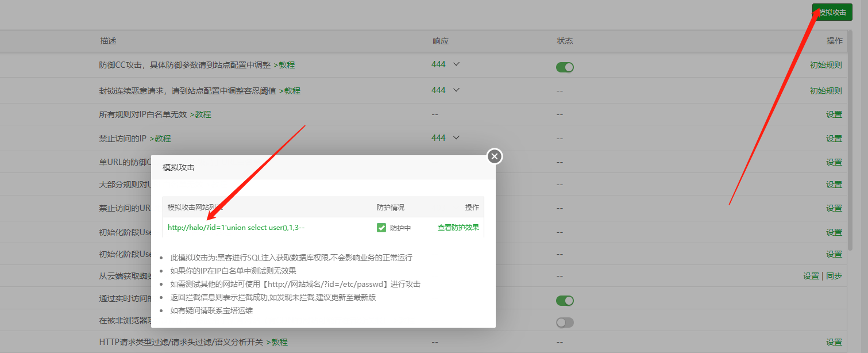Open 教程 tutorial for 防御CC攻击
Viewport: 868px width, 353px height.
pos(287,65)
